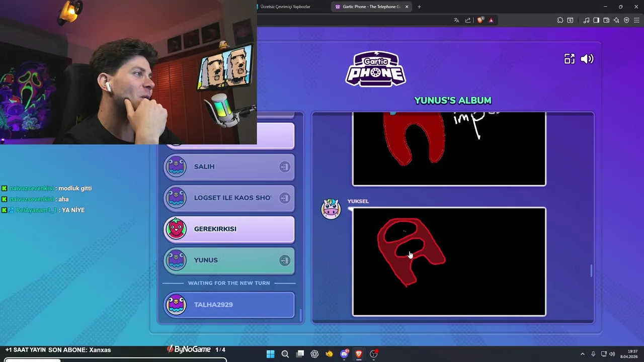644x362 pixels.
Task: Toggle the browser sidebar panel
Action: coord(596,20)
